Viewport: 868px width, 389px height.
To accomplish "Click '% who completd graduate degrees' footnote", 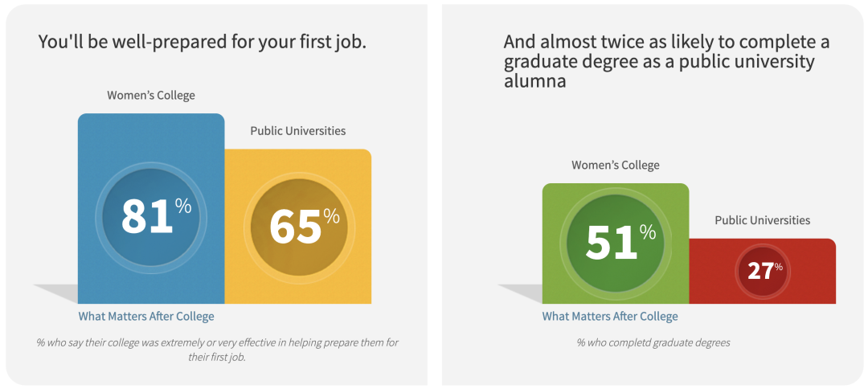I will click(x=653, y=342).
